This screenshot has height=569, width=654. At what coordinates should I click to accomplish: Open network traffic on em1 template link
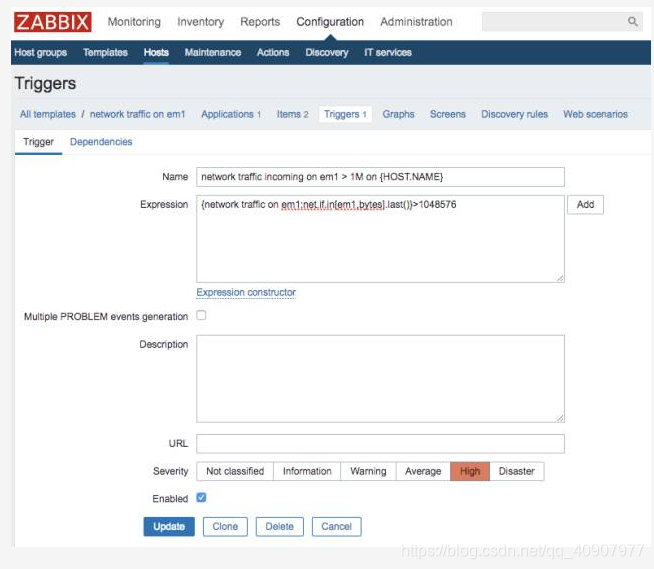[137, 114]
